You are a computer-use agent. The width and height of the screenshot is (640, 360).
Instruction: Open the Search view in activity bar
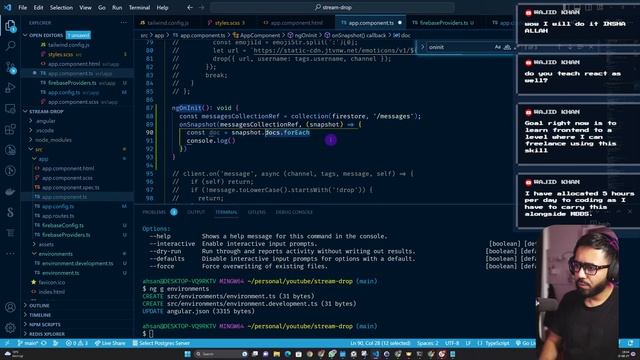coord(10,46)
